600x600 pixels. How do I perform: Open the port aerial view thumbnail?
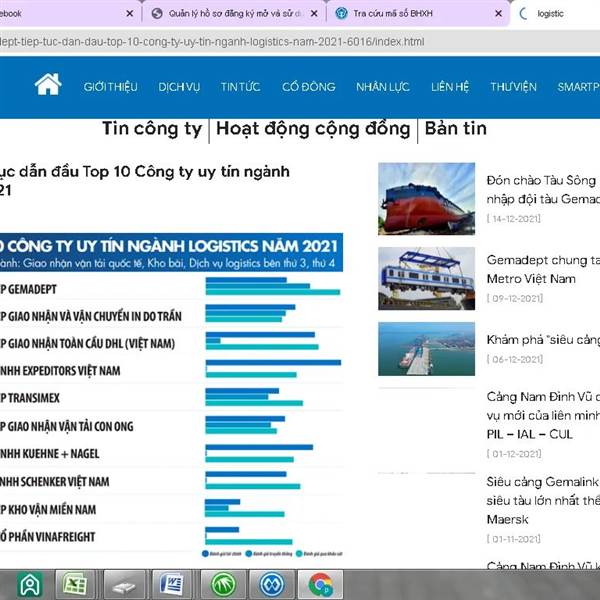(x=427, y=349)
